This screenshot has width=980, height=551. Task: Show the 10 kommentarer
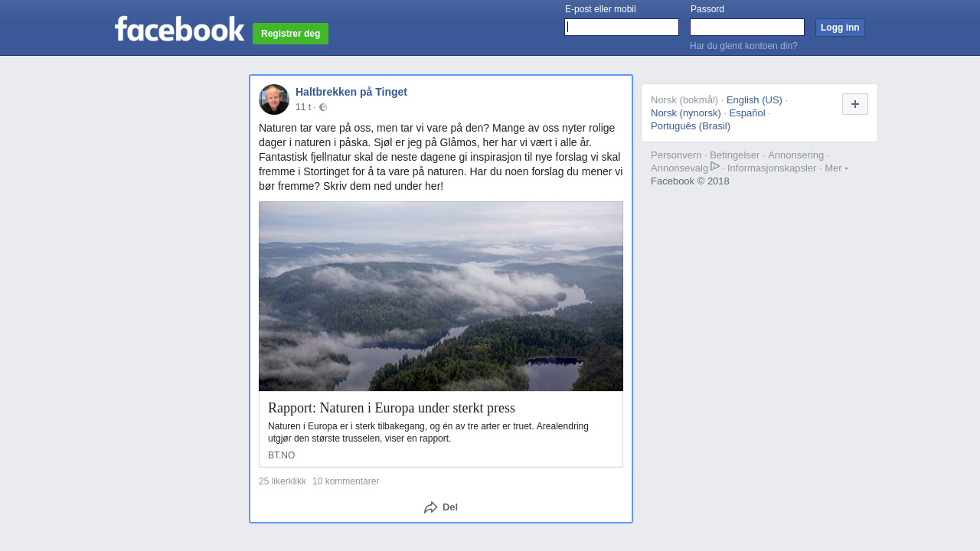coord(345,481)
